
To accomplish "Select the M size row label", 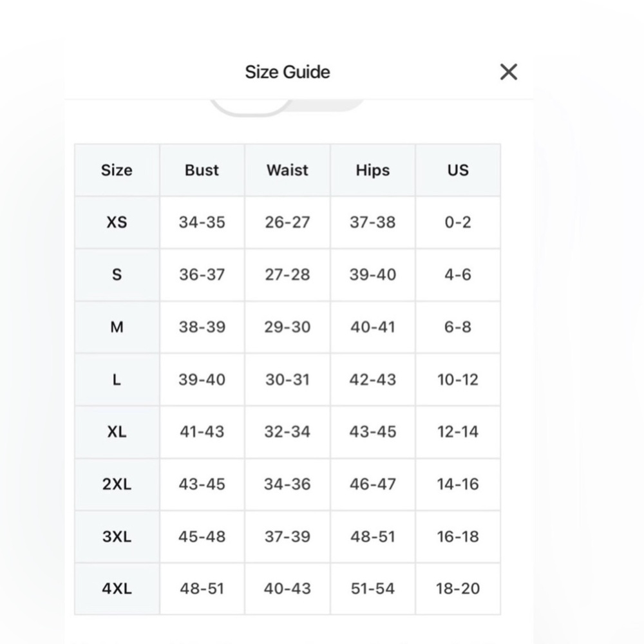I will pos(117,327).
